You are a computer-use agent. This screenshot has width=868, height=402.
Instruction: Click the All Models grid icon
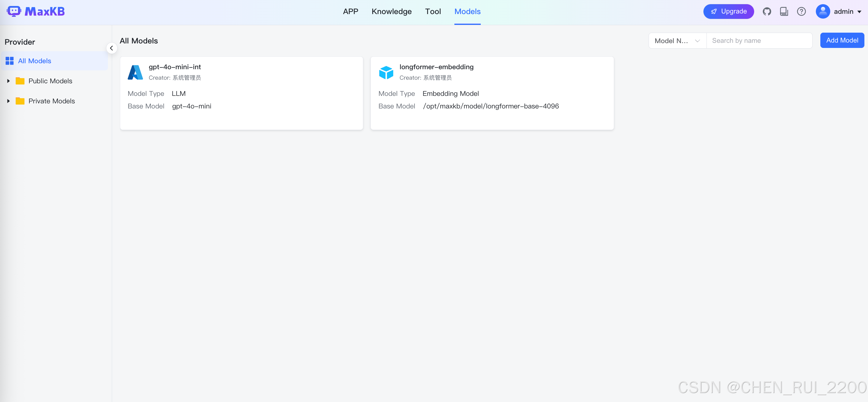tap(9, 61)
